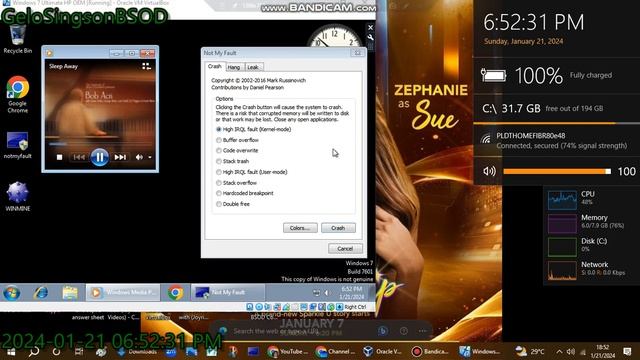
Task: Click Cancel in Not My Fault
Action: [x=345, y=249]
